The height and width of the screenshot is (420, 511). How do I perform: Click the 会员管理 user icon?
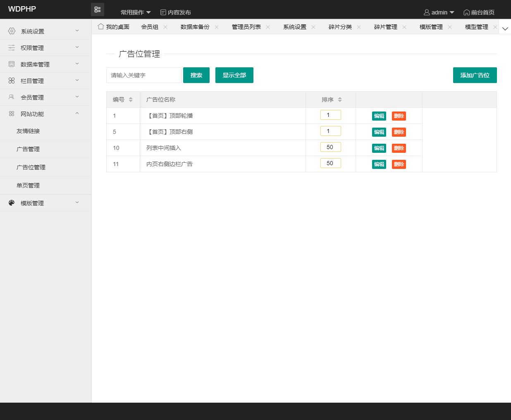(12, 97)
